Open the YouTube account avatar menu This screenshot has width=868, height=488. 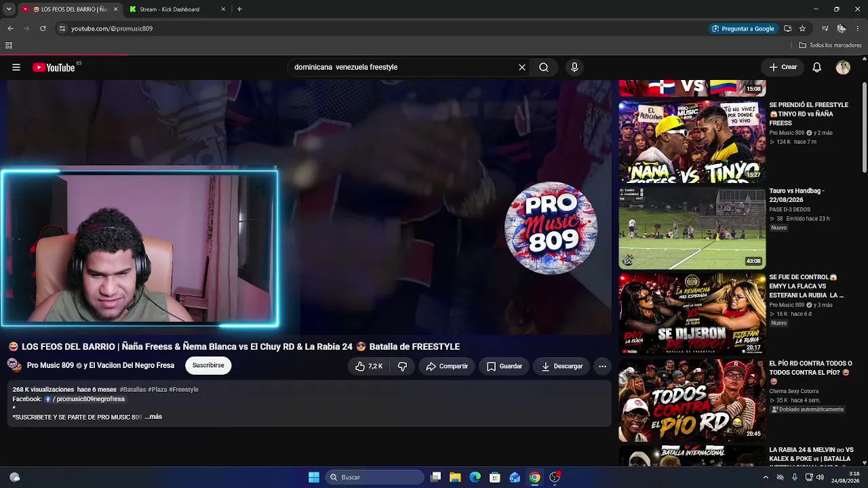tap(843, 67)
